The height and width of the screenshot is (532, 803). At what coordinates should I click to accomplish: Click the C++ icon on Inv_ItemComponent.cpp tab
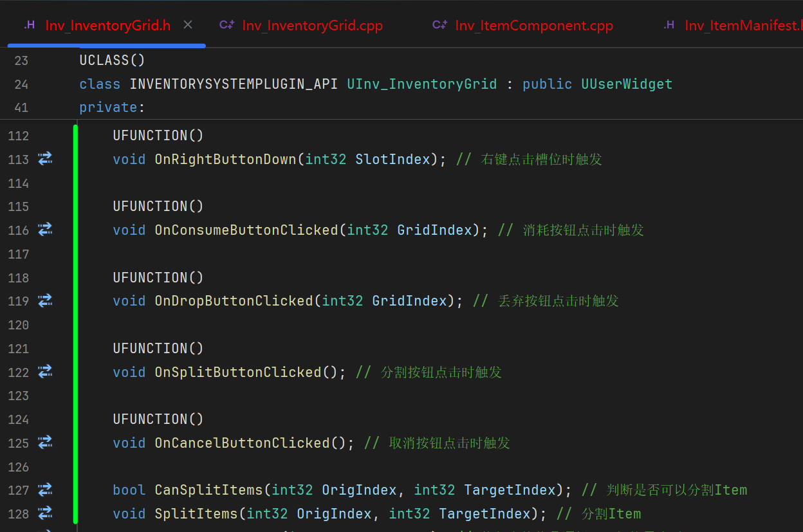click(x=439, y=25)
